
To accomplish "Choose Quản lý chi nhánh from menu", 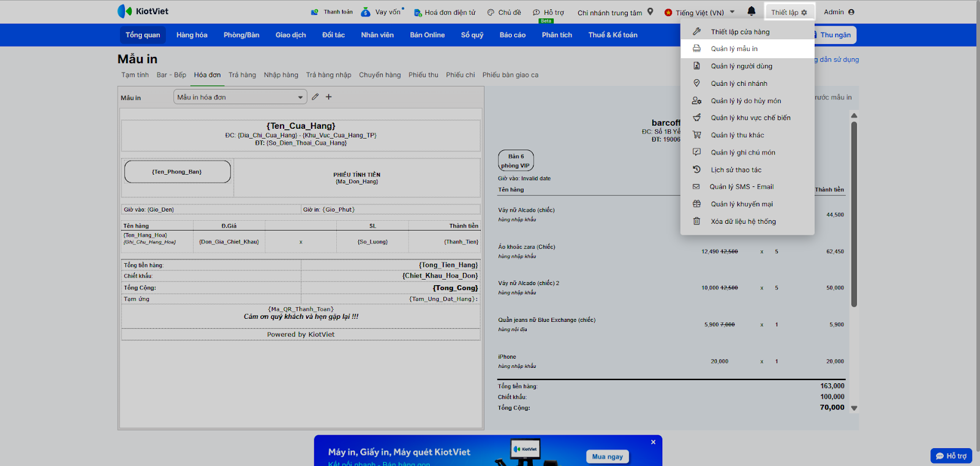I will [x=739, y=83].
